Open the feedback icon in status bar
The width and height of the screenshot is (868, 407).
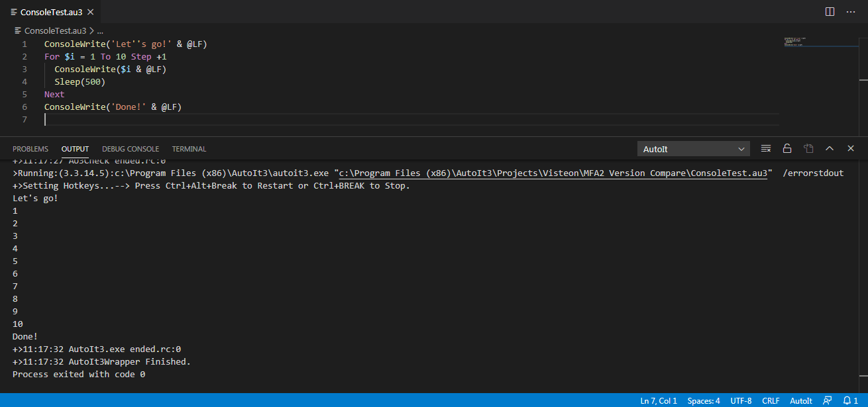click(827, 400)
